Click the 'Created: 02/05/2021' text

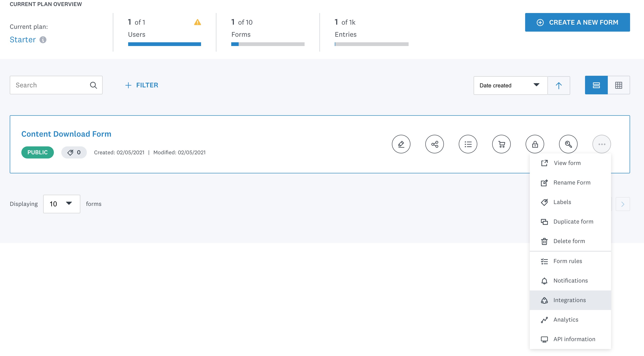point(119,152)
